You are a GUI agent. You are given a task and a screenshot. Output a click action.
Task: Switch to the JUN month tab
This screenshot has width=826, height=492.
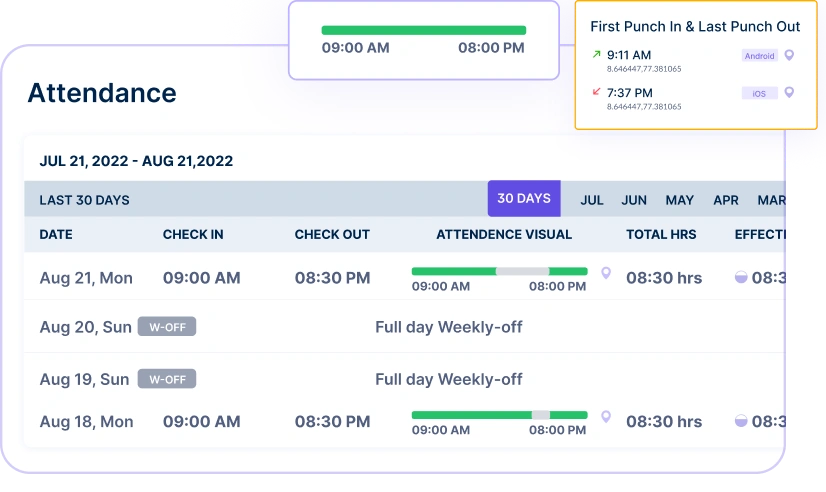click(634, 200)
